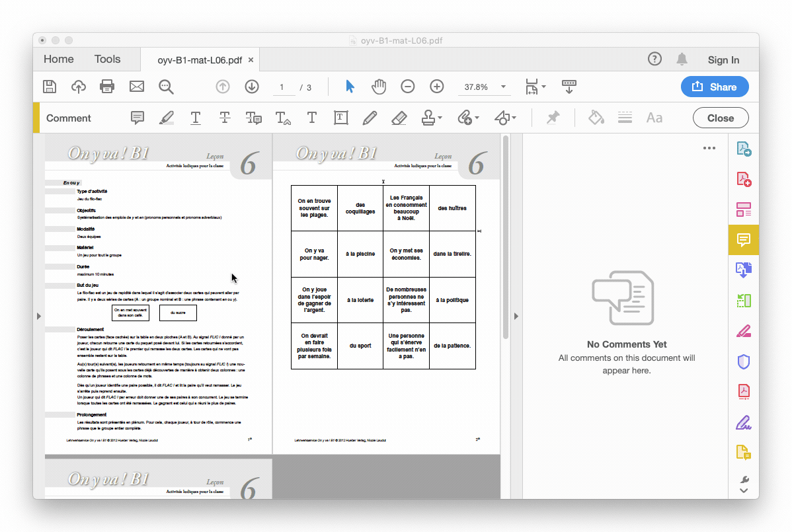Open the help question mark menu
The image size is (792, 532).
pyautogui.click(x=654, y=59)
